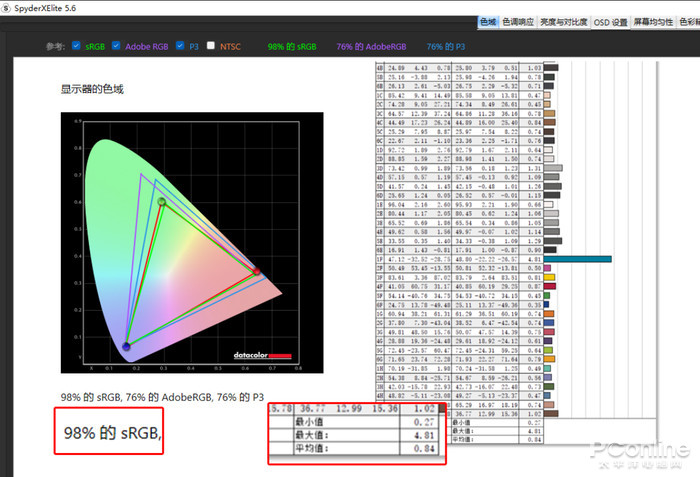Click the datacolor logo in chart

point(262,356)
